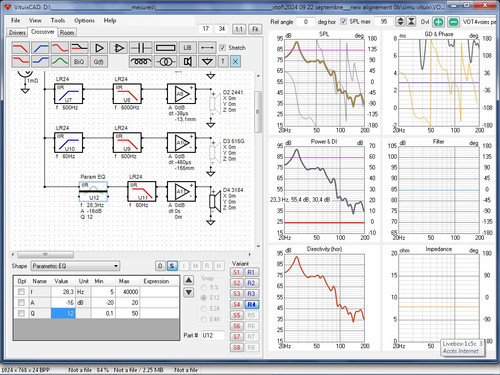Add a loudspeaker driver symbol

tap(187, 61)
